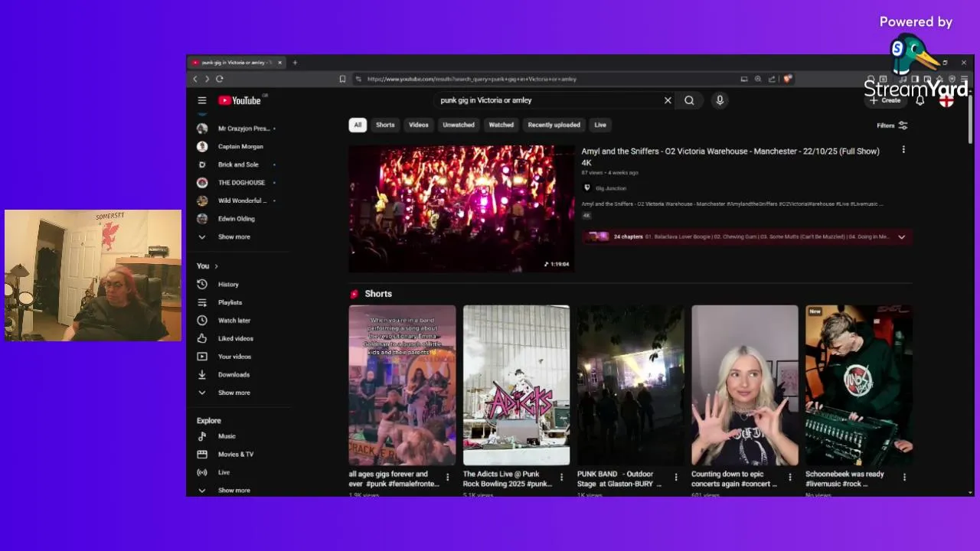The height and width of the screenshot is (551, 980).
Task: Click the magnifier search button
Action: click(689, 100)
